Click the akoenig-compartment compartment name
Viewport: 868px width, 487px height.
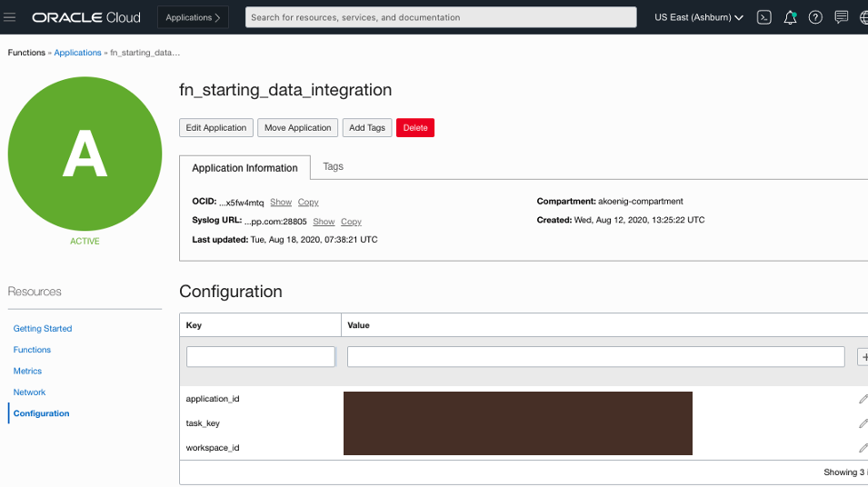click(641, 202)
